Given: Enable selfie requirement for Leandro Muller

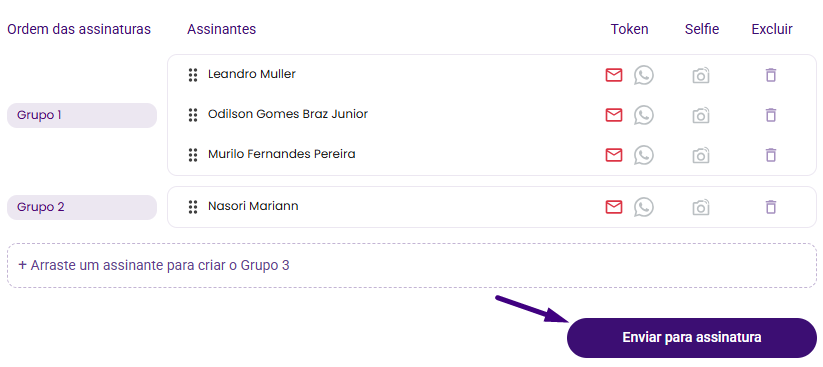Looking at the screenshot, I should coord(701,76).
